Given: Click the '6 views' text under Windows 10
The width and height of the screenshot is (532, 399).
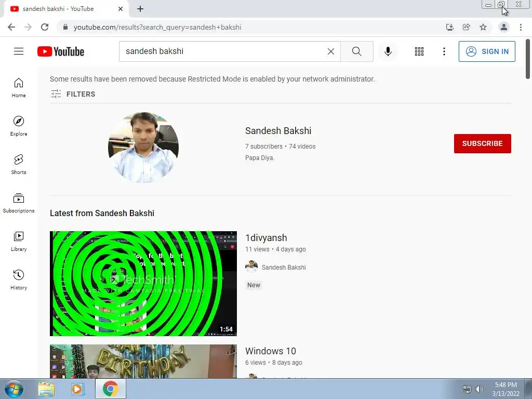Looking at the screenshot, I should pos(256,362).
